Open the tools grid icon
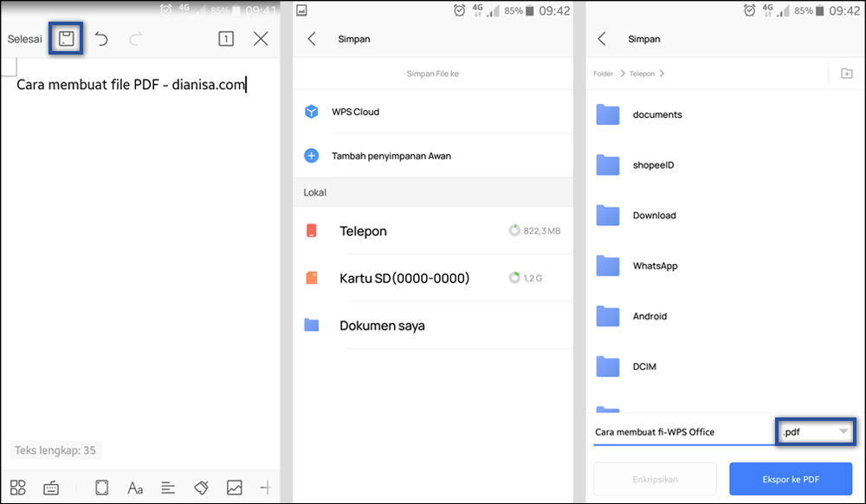866x504 pixels. (18, 488)
